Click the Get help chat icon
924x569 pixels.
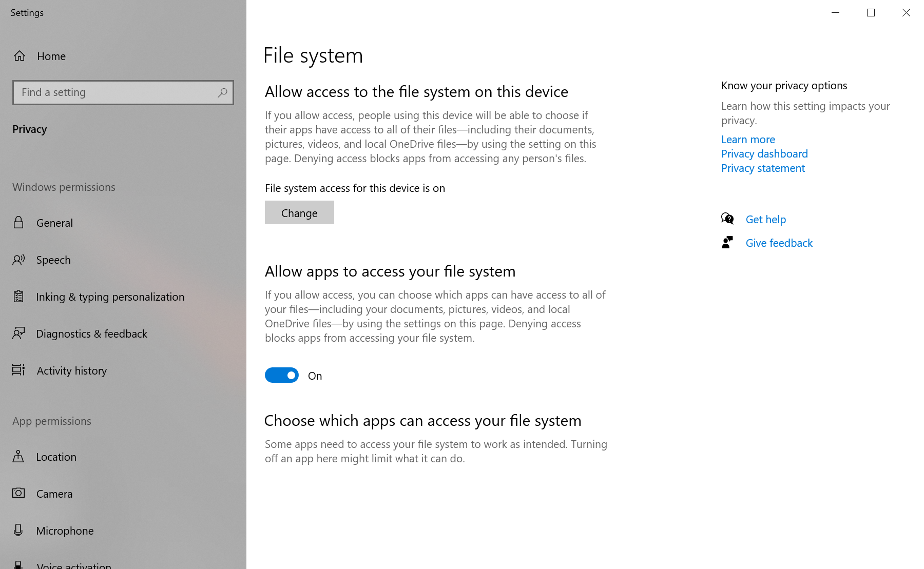tap(727, 219)
